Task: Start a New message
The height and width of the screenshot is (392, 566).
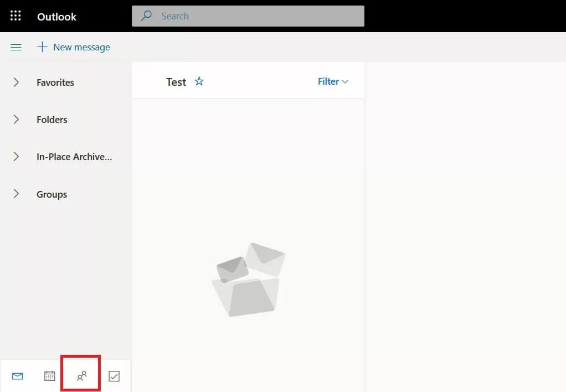Action: click(x=81, y=47)
